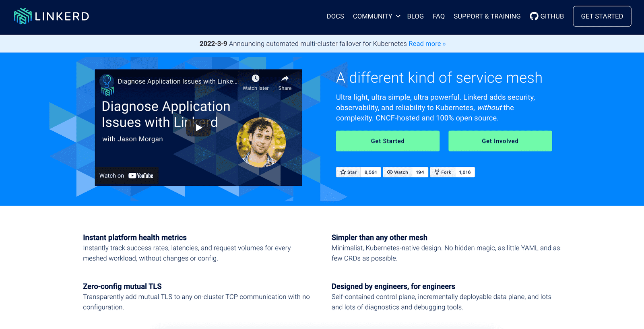
Task: Open the 194 watchers count
Action: [420, 172]
